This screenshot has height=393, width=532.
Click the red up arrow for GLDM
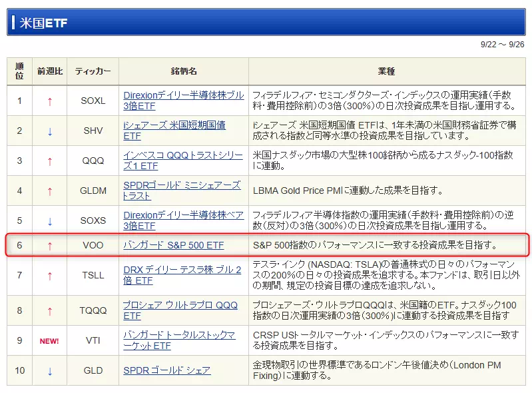49,191
